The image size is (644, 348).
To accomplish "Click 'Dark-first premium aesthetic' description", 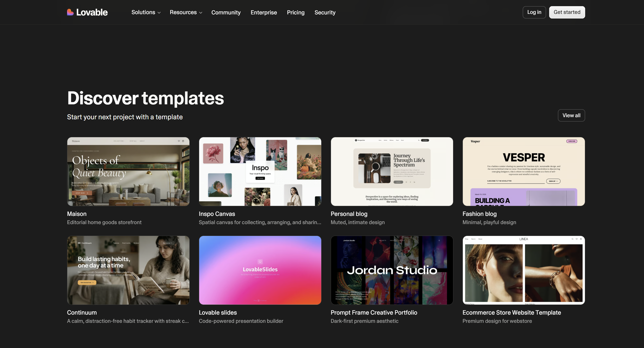I will coord(364,321).
